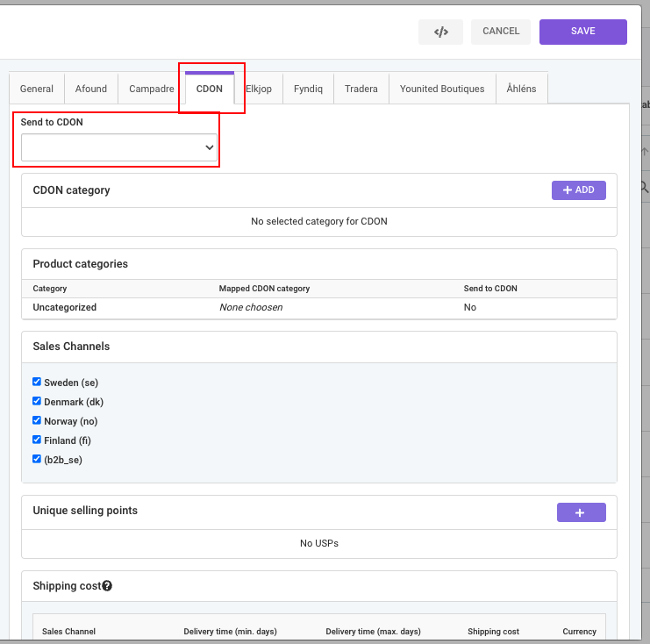Select the Campadre tab

[151, 89]
